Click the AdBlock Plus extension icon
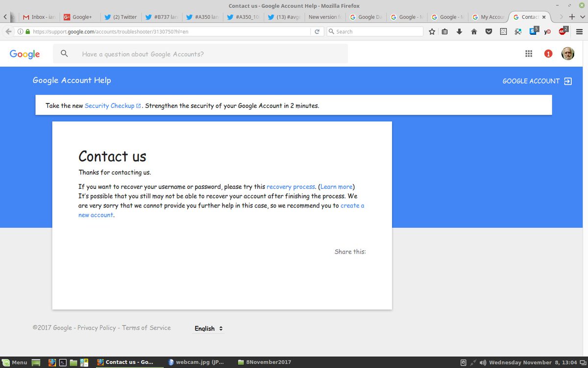 563,31
